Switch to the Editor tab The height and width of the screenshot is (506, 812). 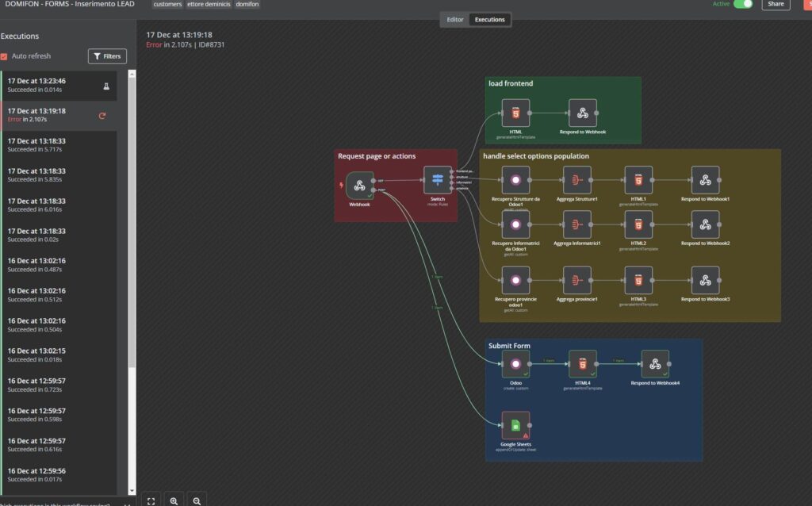point(456,19)
